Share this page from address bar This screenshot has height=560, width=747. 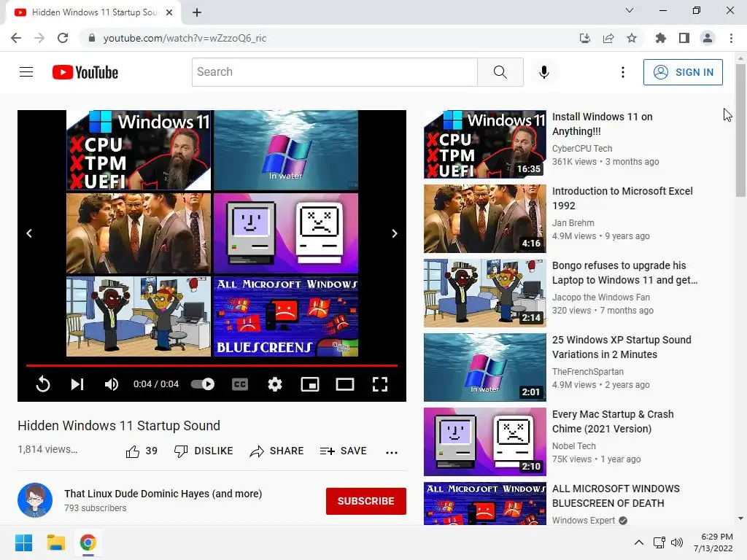(608, 38)
